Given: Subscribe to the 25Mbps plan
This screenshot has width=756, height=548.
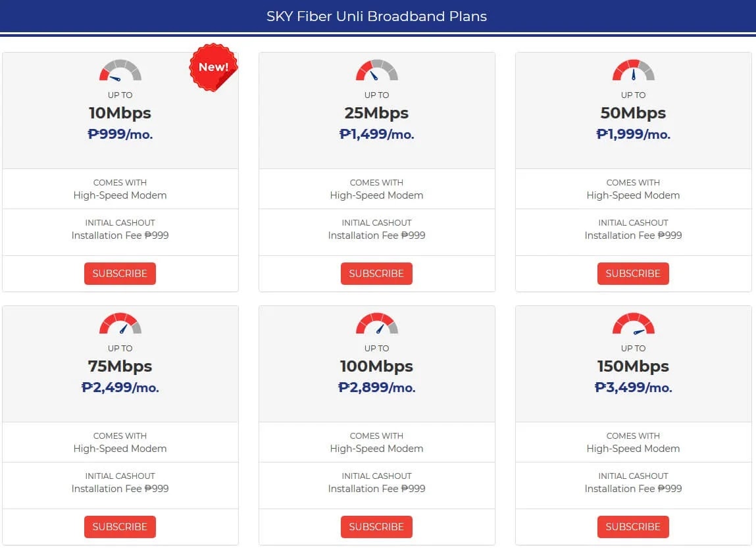Looking at the screenshot, I should (376, 273).
